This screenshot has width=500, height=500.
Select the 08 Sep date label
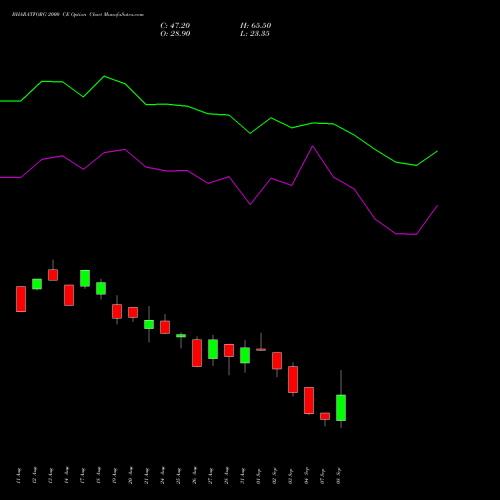tap(338, 476)
